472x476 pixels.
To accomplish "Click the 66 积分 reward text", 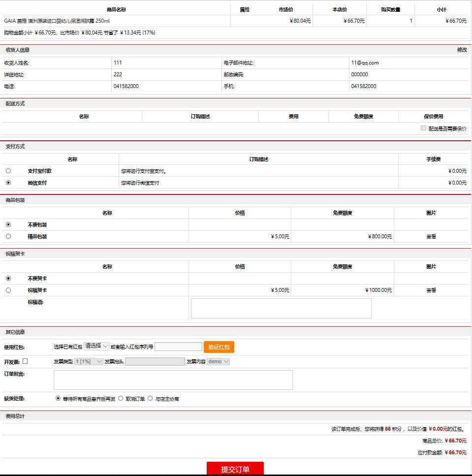I will (x=393, y=429).
